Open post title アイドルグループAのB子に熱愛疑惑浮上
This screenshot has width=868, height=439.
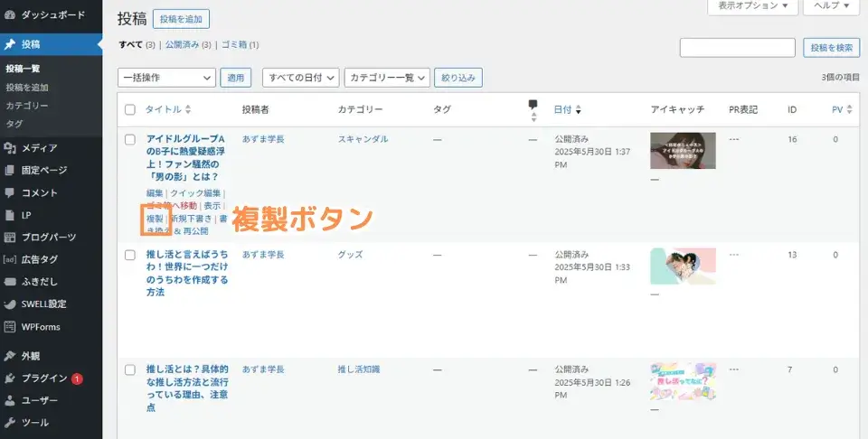(185, 157)
